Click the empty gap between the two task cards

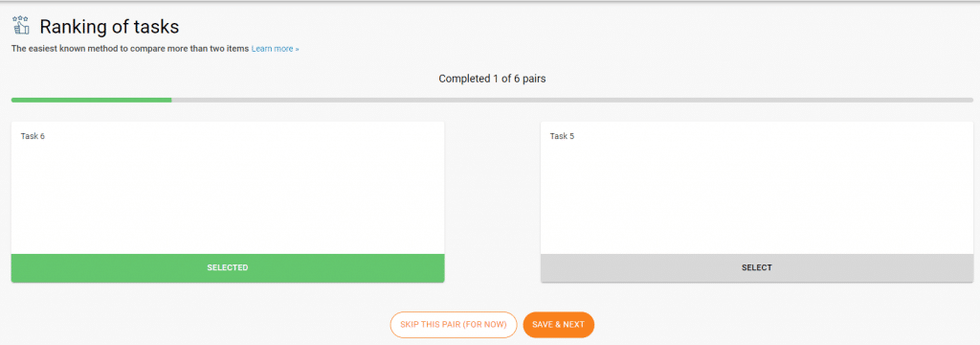493,201
